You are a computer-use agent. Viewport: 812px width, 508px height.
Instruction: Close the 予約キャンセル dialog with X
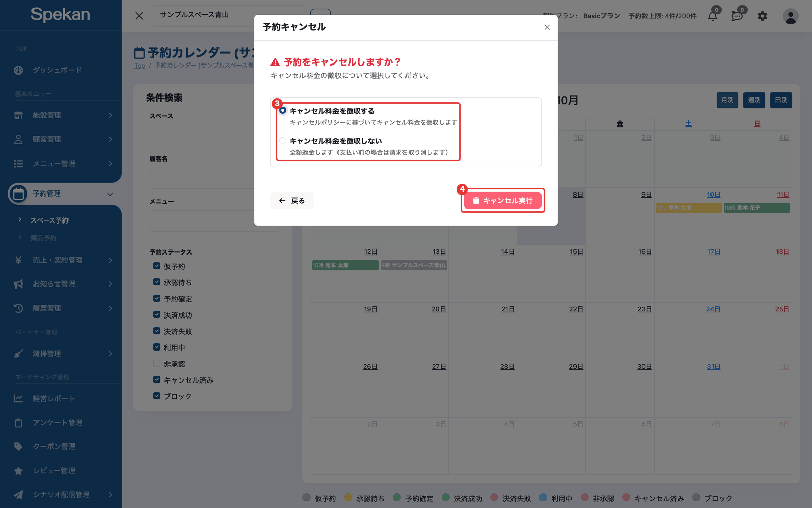(x=547, y=27)
